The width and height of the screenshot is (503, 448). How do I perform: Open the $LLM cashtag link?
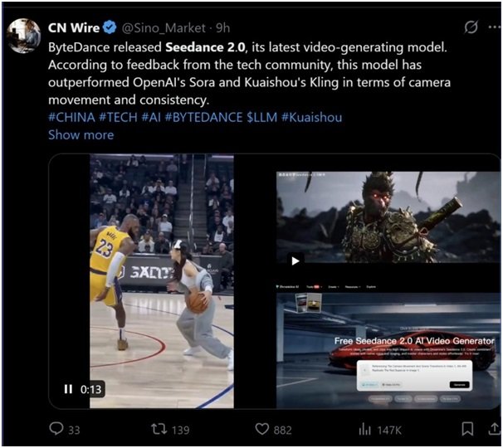(x=262, y=117)
